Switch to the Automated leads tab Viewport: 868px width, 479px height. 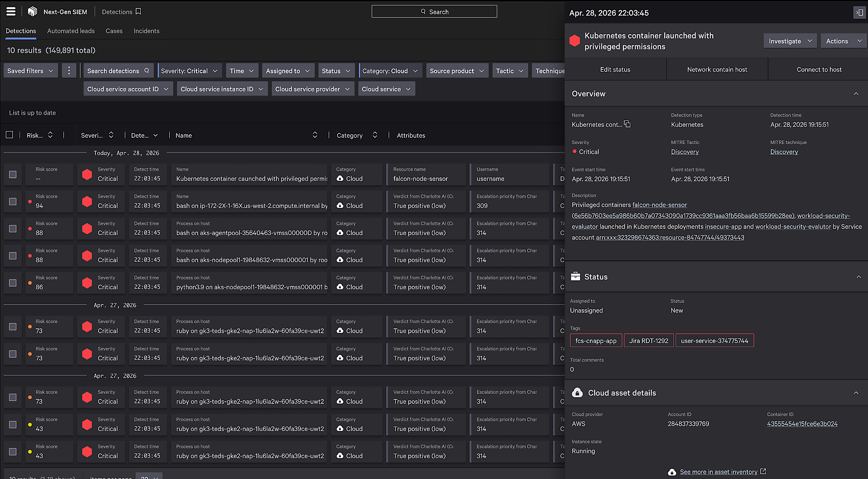pyautogui.click(x=71, y=31)
